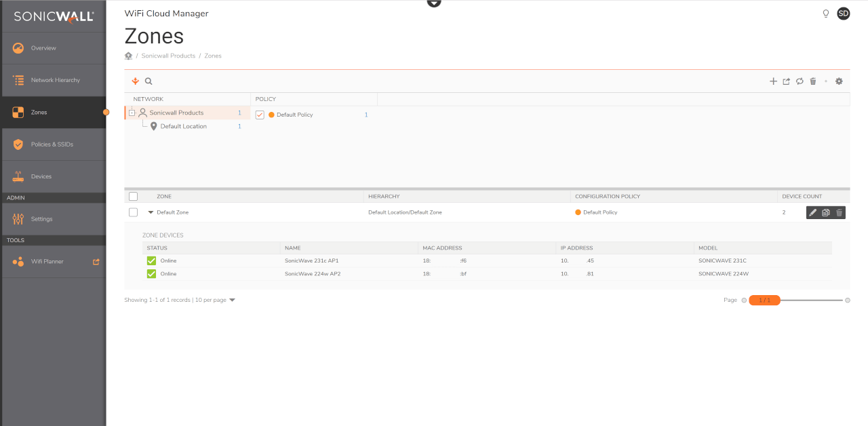Open Settings under Admin
The width and height of the screenshot is (868, 426).
[x=53, y=219]
